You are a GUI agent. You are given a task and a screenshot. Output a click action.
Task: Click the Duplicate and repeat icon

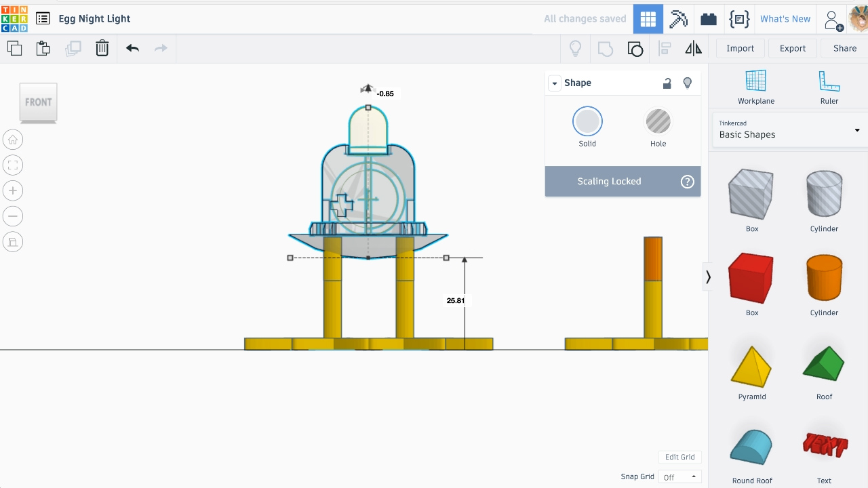click(x=73, y=48)
